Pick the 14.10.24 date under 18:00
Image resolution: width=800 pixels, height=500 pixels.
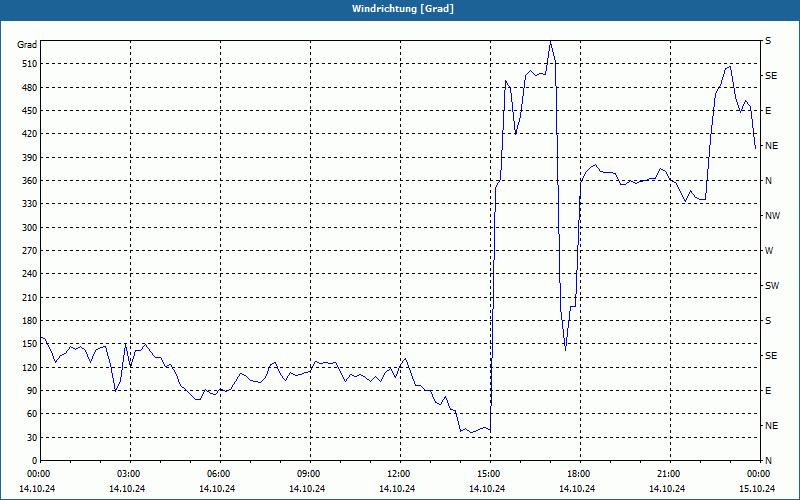[577, 489]
